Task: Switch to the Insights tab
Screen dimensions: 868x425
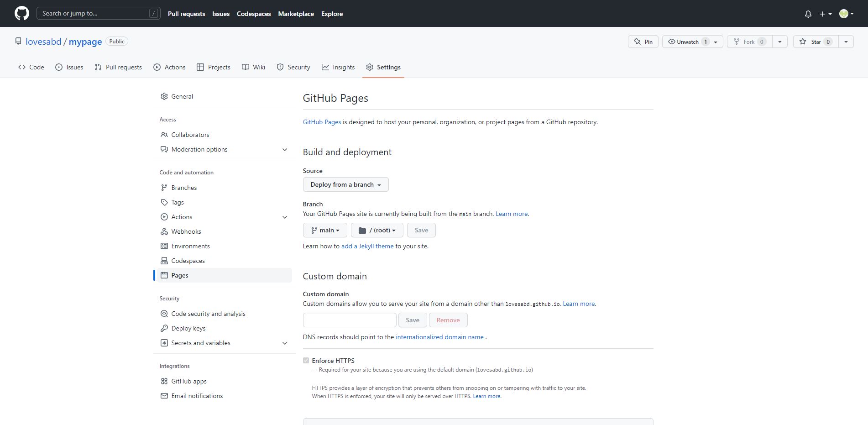Action: point(338,67)
